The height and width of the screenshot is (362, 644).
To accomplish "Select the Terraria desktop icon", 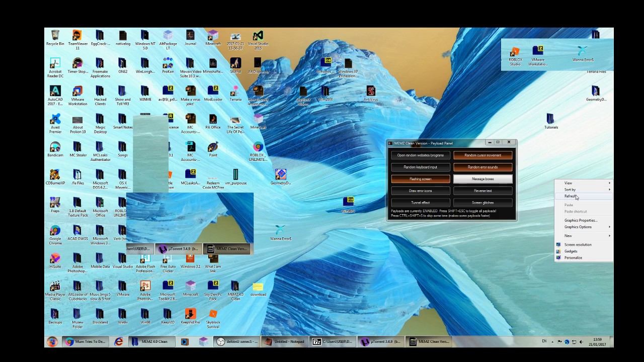I will tap(235, 94).
